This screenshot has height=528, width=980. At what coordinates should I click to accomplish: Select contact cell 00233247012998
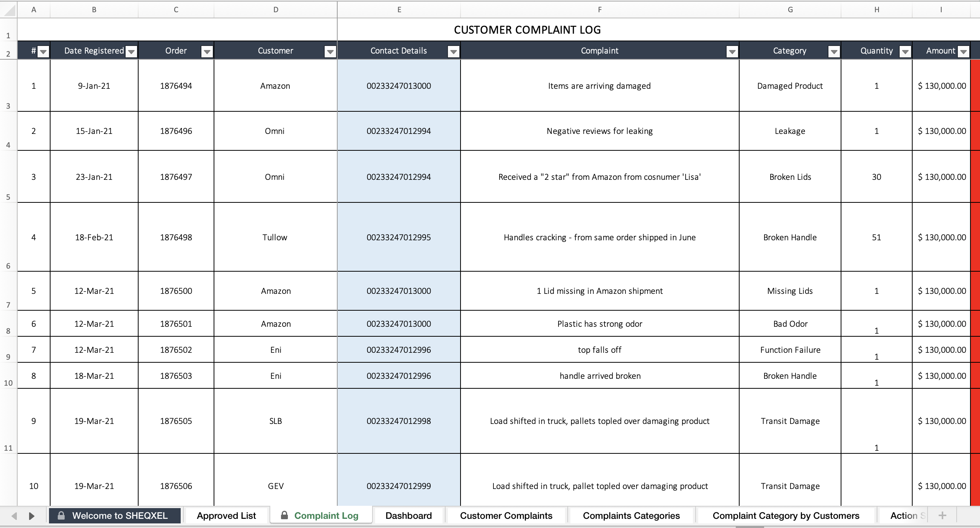399,421
